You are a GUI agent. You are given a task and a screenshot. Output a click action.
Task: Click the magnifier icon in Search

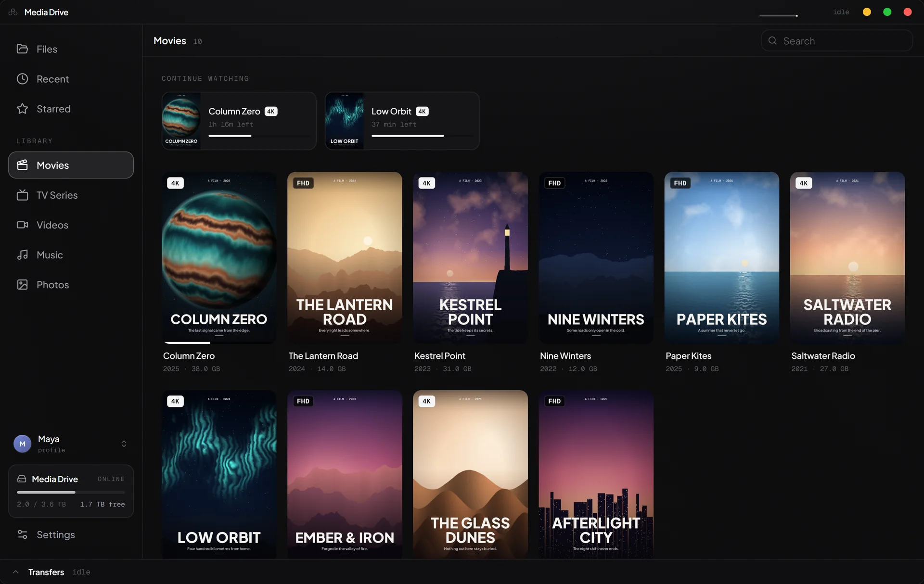[x=772, y=40]
